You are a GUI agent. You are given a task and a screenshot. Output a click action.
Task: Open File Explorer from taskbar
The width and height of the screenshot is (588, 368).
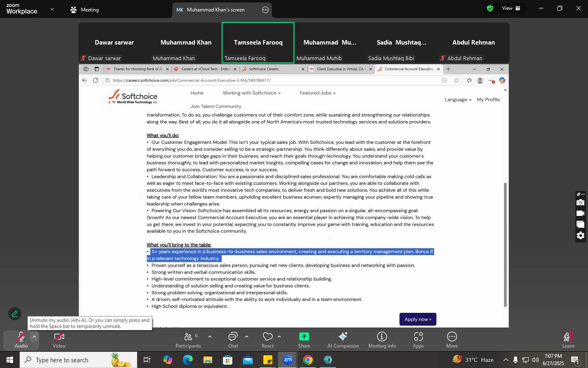[x=207, y=360]
